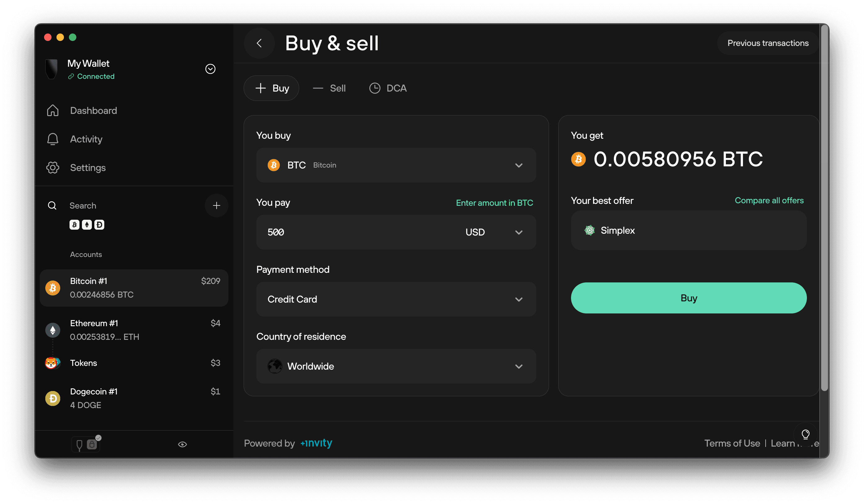The image size is (864, 504).
Task: Click the green Buy button
Action: point(688,298)
